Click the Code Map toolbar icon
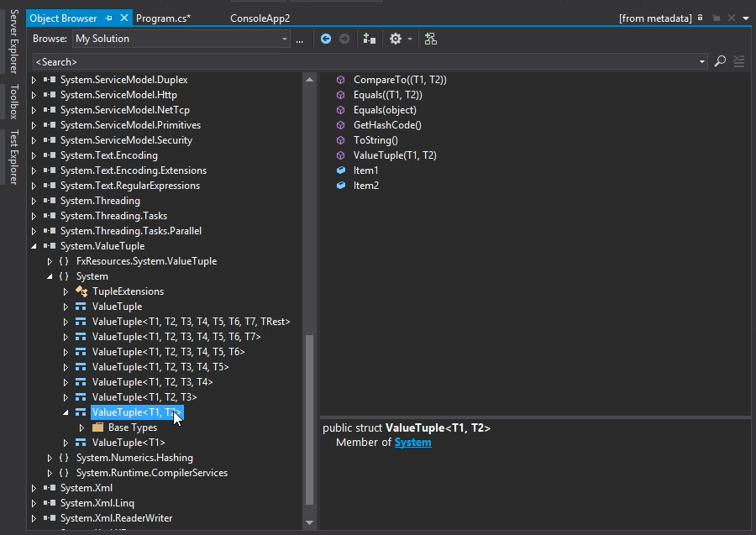Image resolution: width=756 pixels, height=535 pixels. tap(431, 39)
